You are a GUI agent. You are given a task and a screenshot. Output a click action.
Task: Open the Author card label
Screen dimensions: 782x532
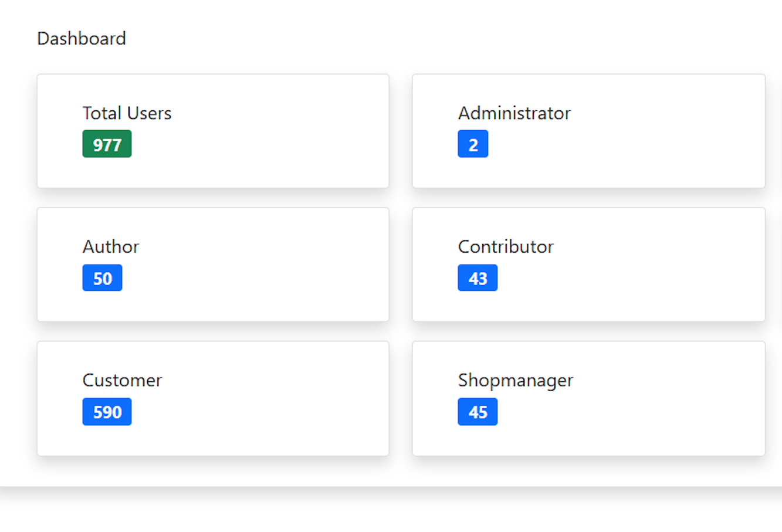[x=111, y=246]
